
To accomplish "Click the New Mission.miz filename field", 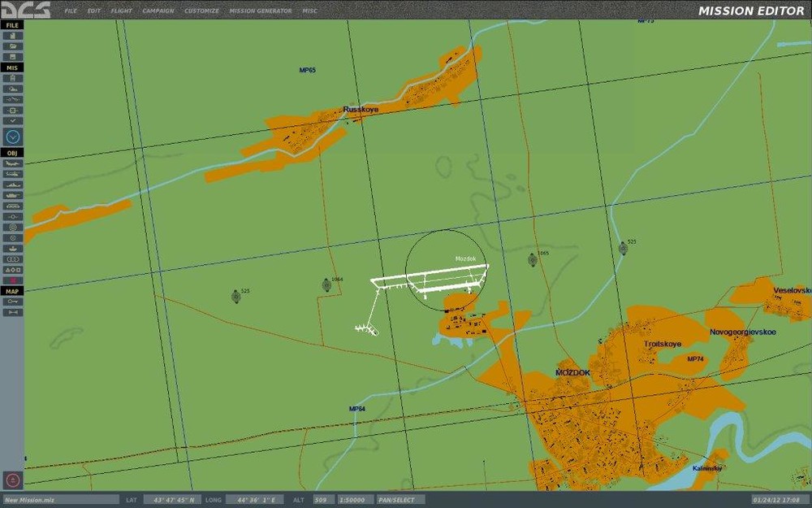I will [x=60, y=500].
